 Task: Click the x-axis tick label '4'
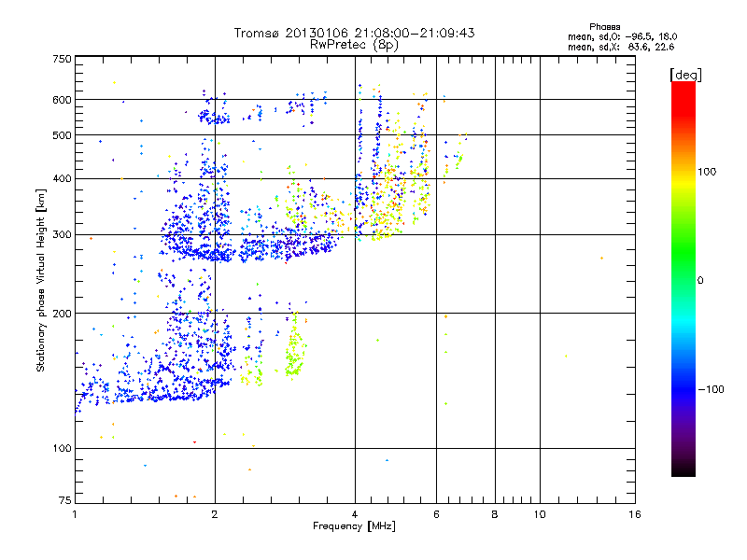[x=355, y=514]
